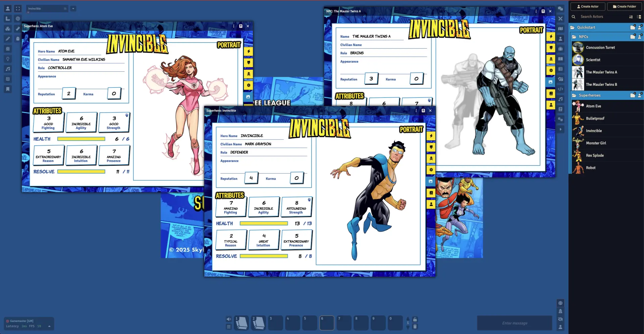Switch to the Playlists sidebar tab
Image resolution: width=644 pixels, height=334 pixels.
pyautogui.click(x=560, y=99)
